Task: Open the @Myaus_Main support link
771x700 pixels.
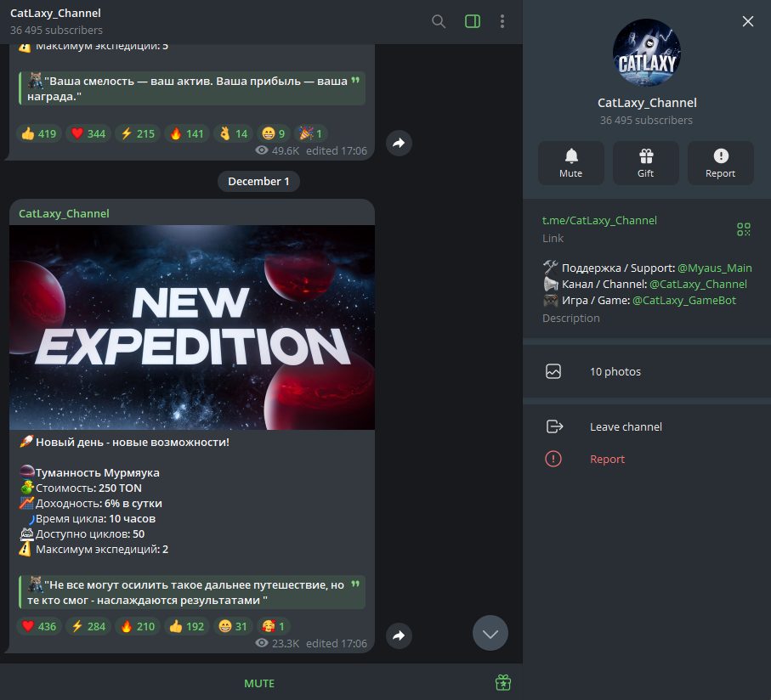Action: [x=714, y=268]
